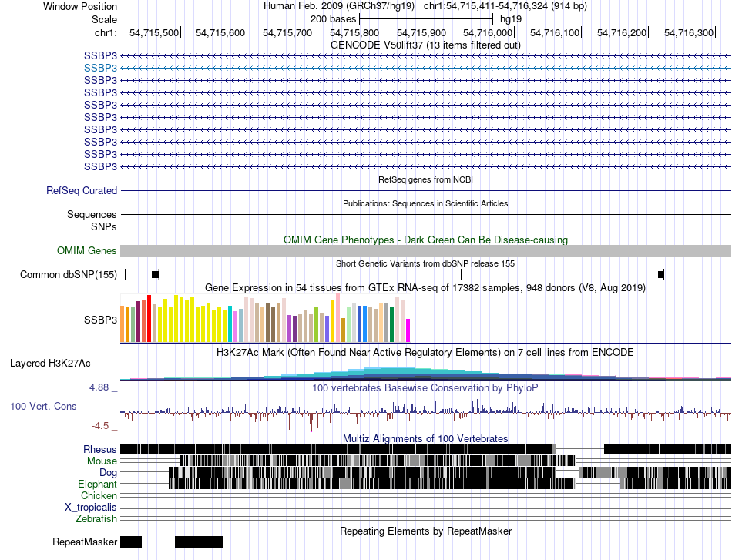Click the H3K27Ac Mark ENCODE track title
The image size is (732, 560).
[425, 352]
